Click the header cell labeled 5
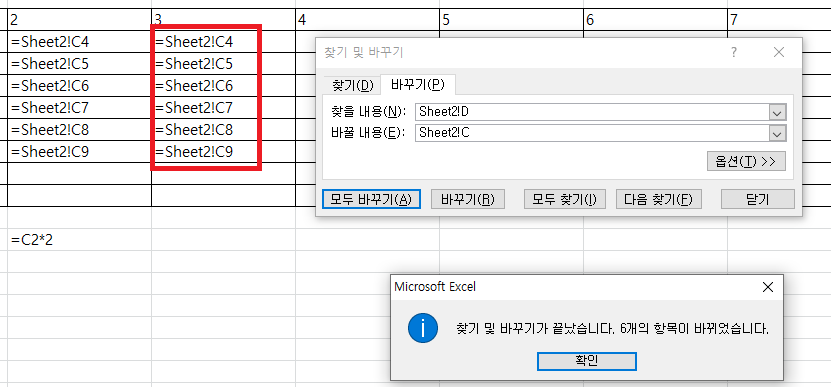This screenshot has height=387, width=831. (x=511, y=20)
